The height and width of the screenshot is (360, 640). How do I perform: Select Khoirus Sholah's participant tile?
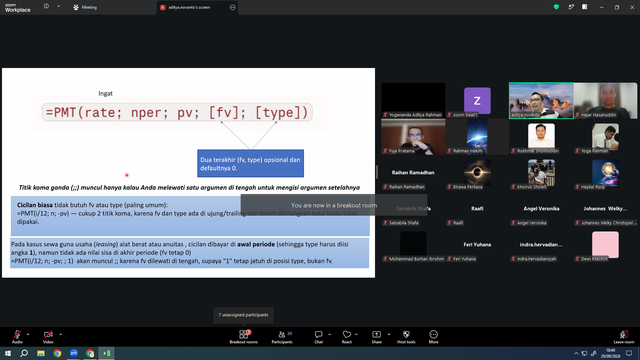tap(541, 172)
